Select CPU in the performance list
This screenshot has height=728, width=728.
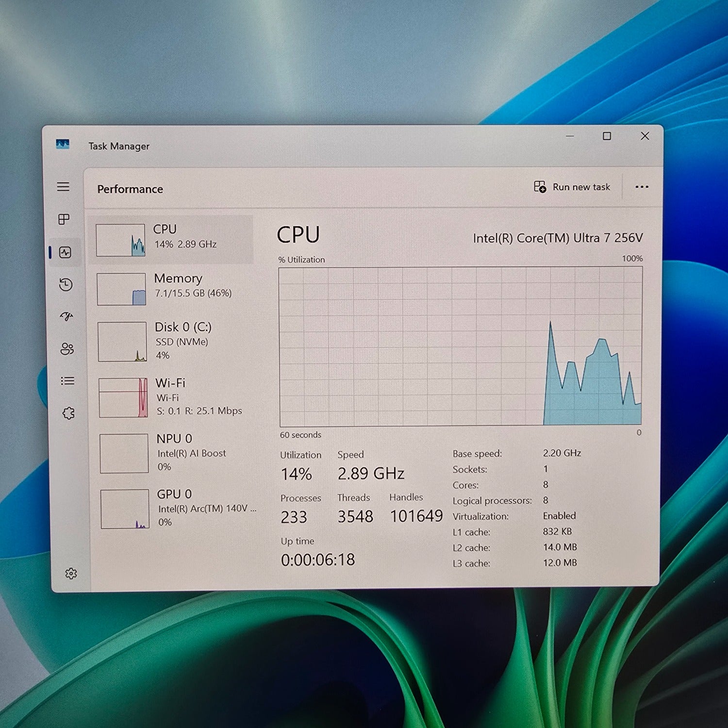click(x=172, y=239)
